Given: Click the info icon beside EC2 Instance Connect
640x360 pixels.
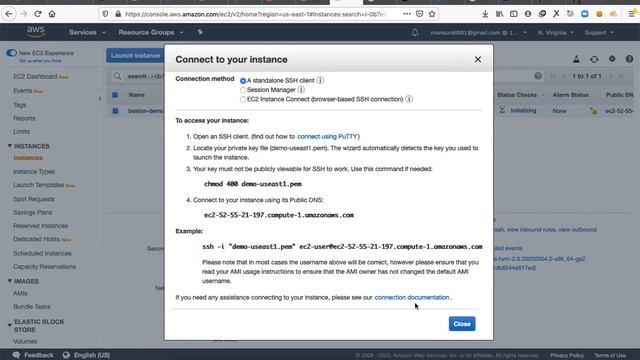Looking at the screenshot, I should [409, 99].
